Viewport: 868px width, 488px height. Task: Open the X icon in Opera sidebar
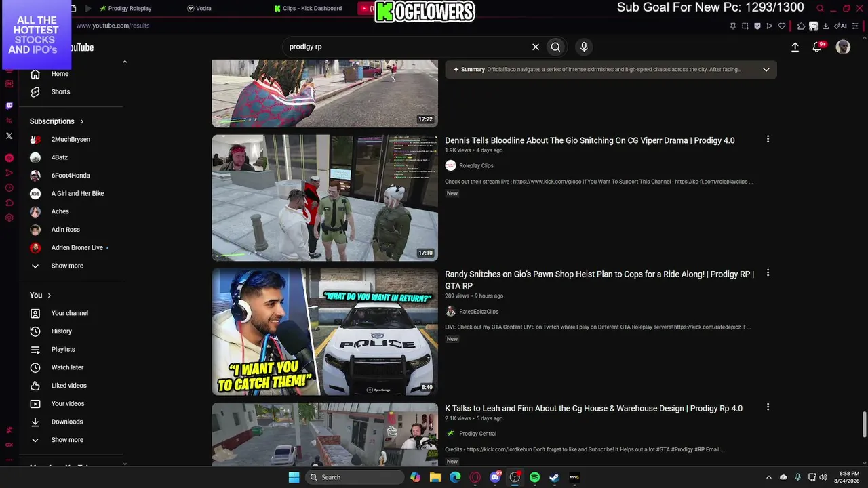click(9, 136)
